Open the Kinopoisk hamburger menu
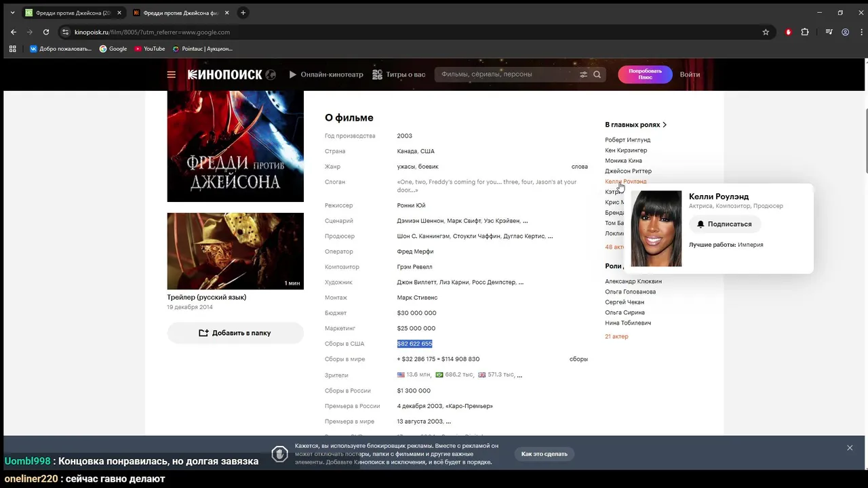This screenshot has width=868, height=488. pos(172,75)
